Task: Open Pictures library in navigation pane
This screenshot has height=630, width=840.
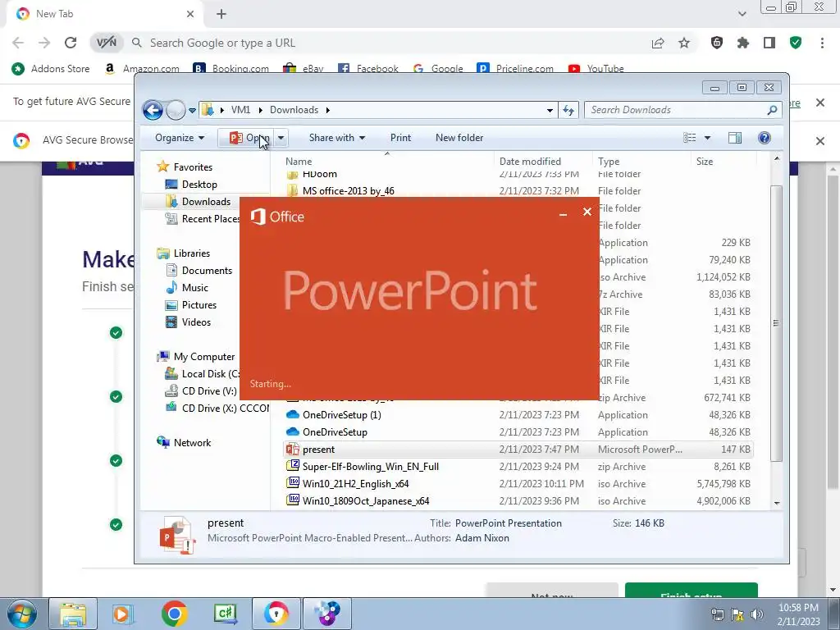Action: (x=199, y=305)
